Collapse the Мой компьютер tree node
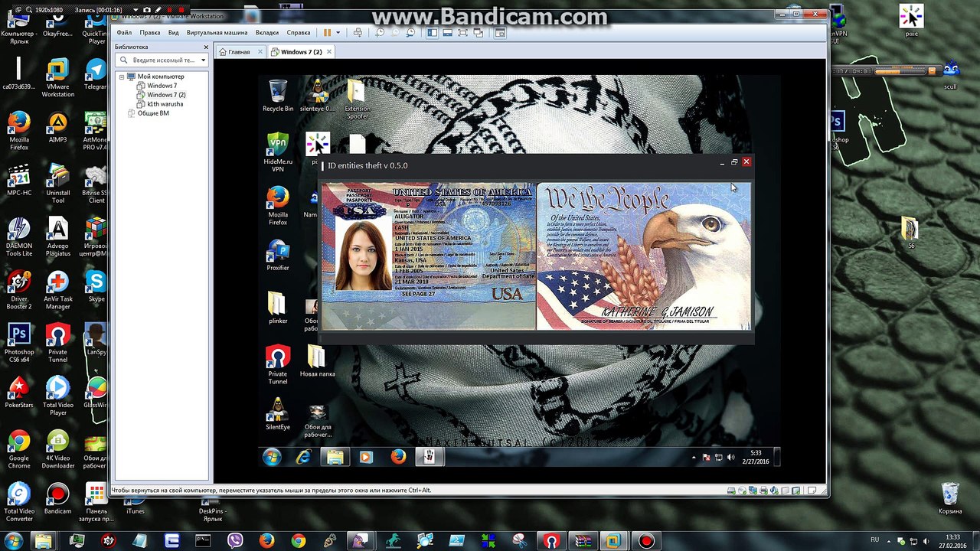 point(121,77)
